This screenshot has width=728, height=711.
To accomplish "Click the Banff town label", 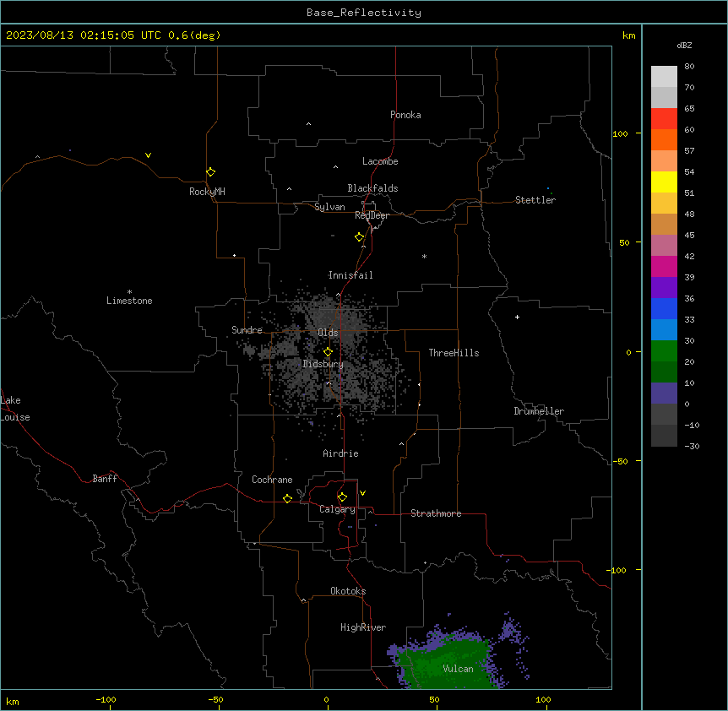I will point(105,479).
